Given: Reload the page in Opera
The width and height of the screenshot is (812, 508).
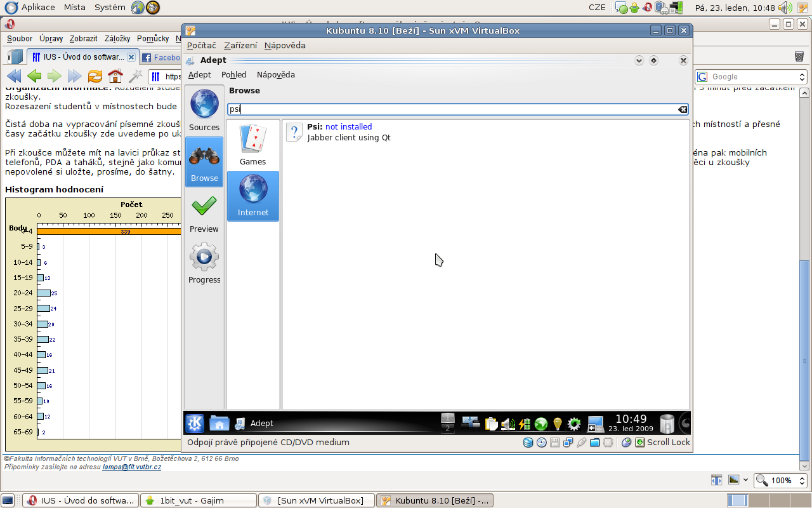Looking at the screenshot, I should pyautogui.click(x=95, y=76).
